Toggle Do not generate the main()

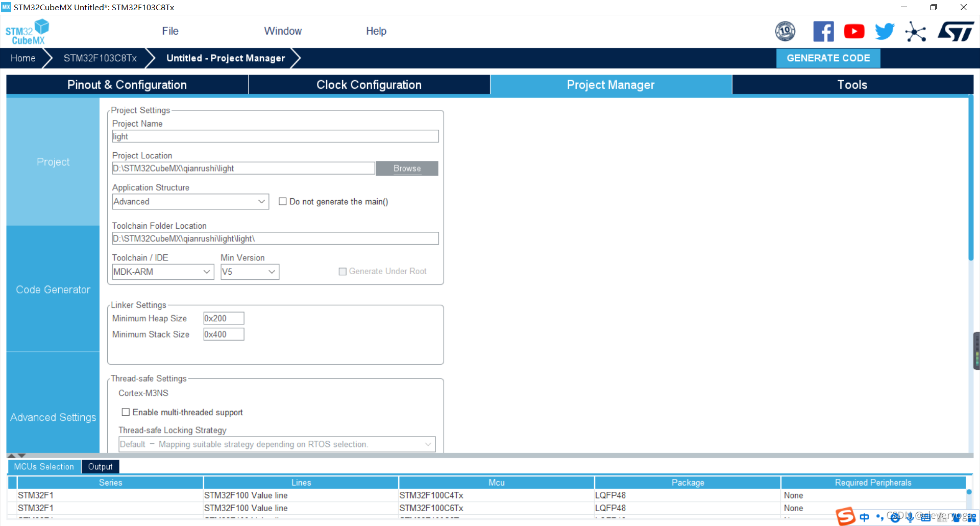[282, 202]
